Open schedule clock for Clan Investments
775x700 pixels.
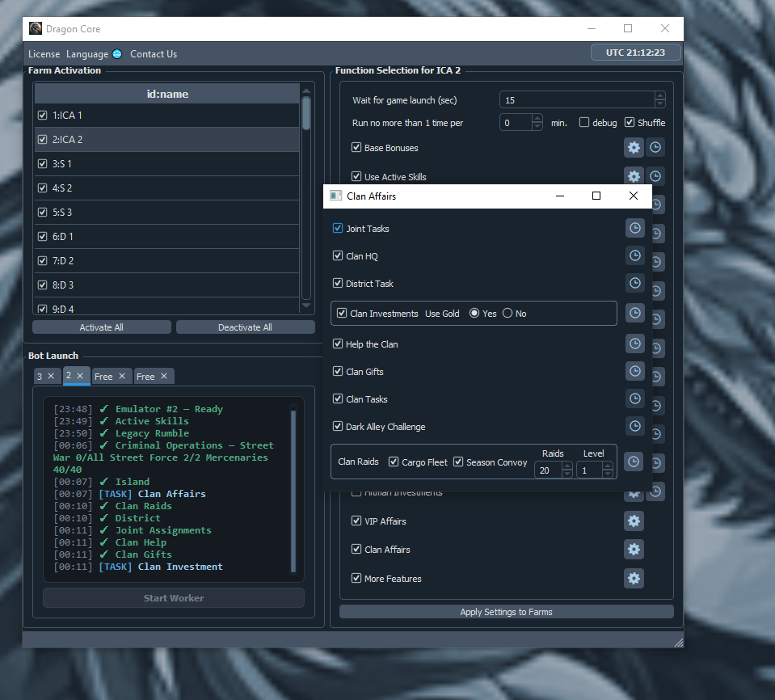[x=635, y=313]
